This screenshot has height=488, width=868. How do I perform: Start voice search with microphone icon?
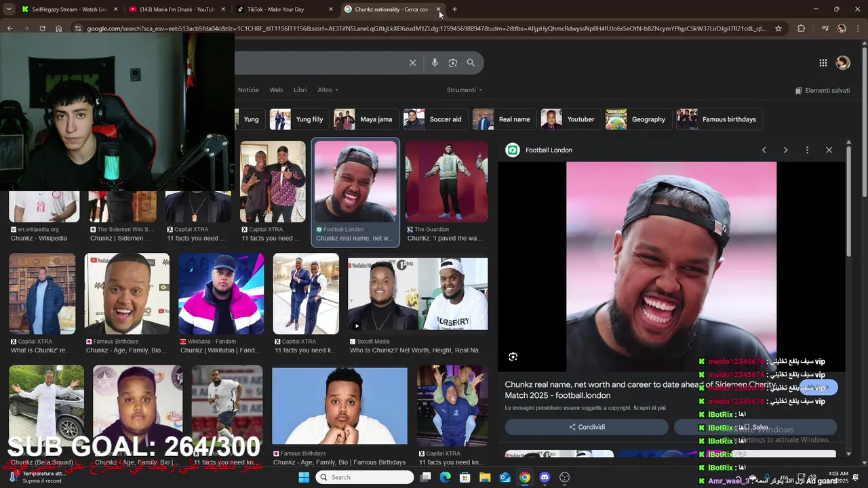pyautogui.click(x=435, y=62)
